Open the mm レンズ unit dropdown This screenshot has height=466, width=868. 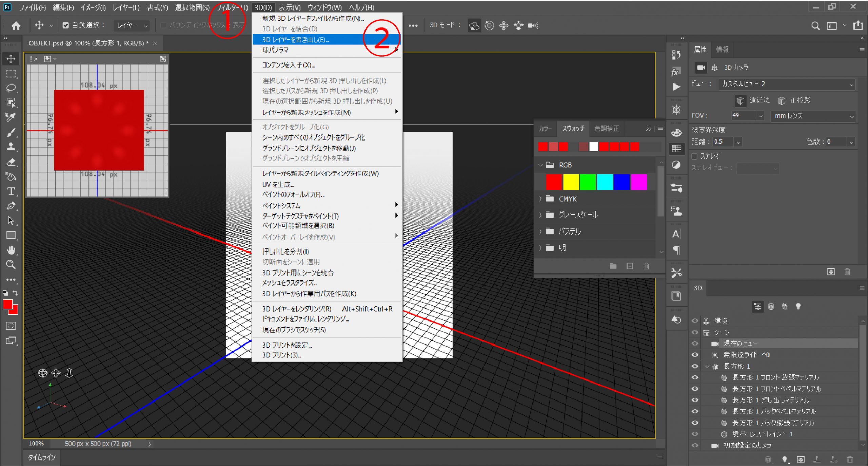(x=813, y=116)
